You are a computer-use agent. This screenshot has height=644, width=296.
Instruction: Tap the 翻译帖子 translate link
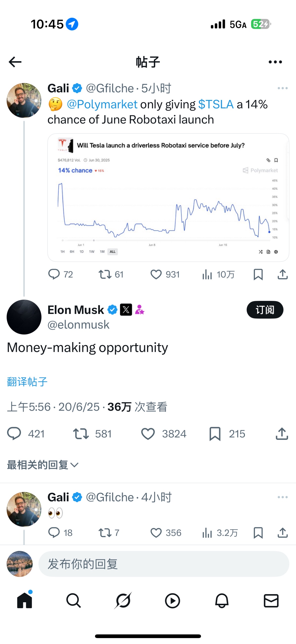[x=27, y=382]
